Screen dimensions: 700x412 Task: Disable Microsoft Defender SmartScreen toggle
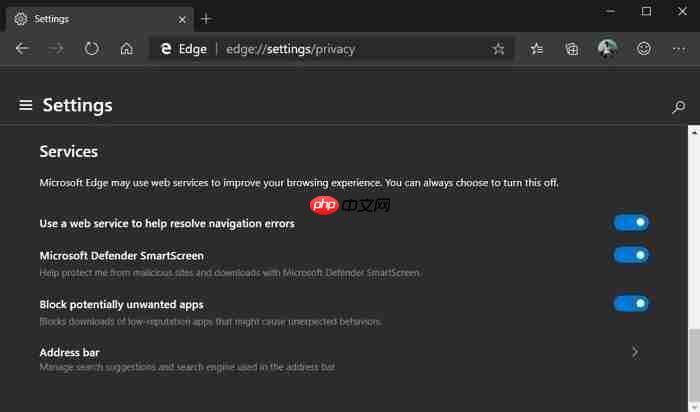tap(631, 255)
